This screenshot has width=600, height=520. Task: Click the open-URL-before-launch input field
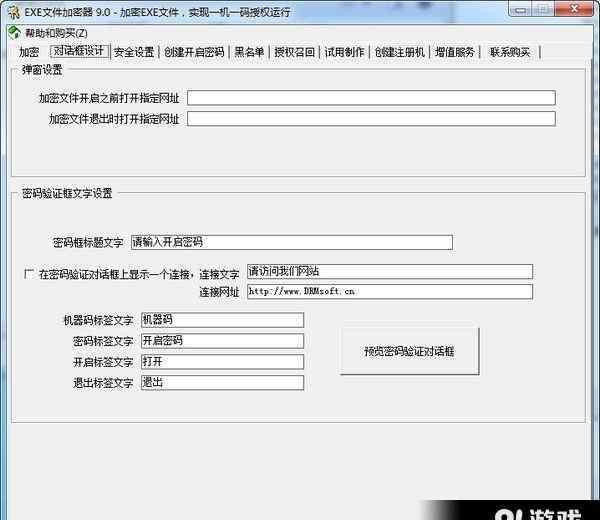coord(371,98)
